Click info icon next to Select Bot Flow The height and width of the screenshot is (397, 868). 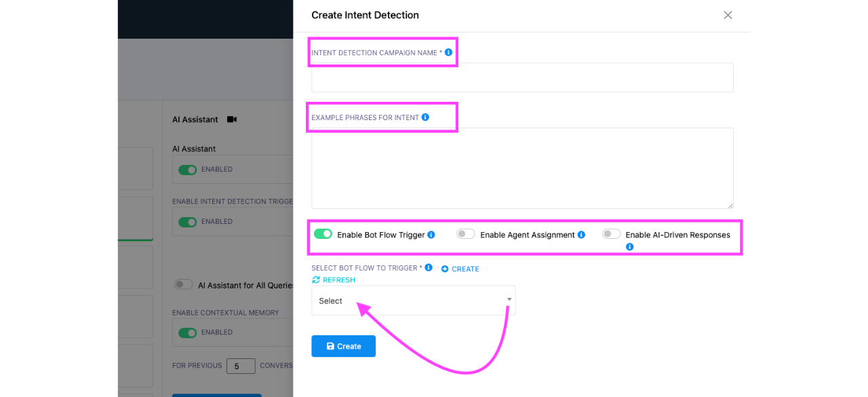click(x=429, y=267)
